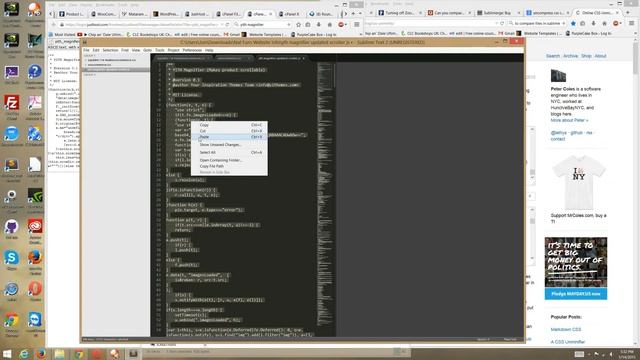Switch to the WordPress tab in left Firefox
Image resolution: width=640 pixels, height=360 pixels.
pyautogui.click(x=166, y=14)
